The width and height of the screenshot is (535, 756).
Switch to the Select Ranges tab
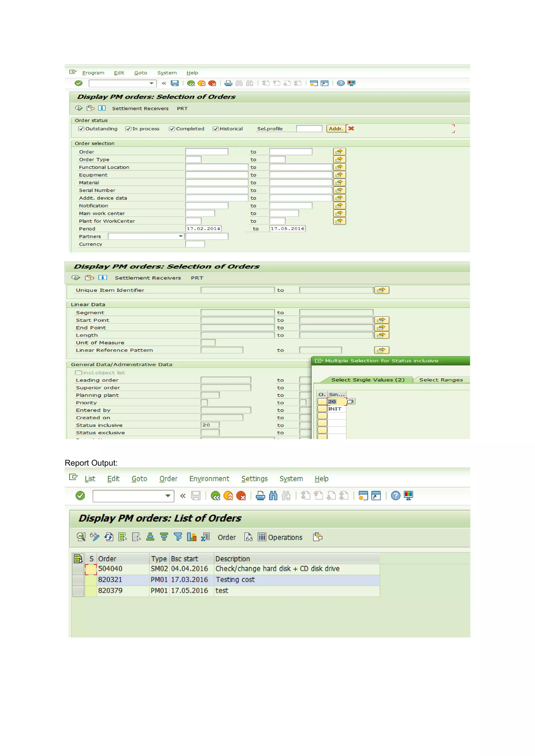pos(441,380)
